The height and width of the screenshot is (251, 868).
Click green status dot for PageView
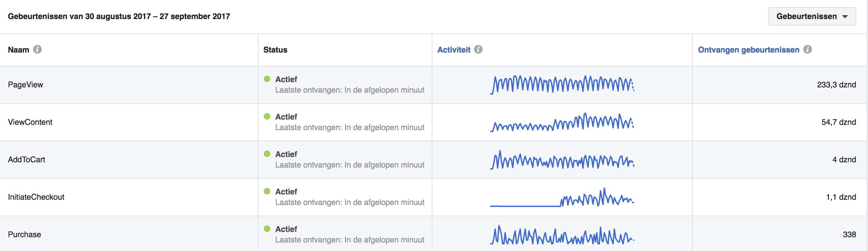(x=267, y=79)
